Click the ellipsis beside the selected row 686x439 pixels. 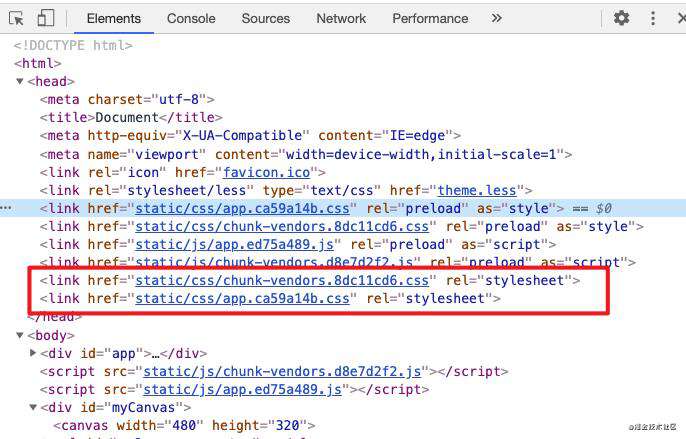point(6,208)
